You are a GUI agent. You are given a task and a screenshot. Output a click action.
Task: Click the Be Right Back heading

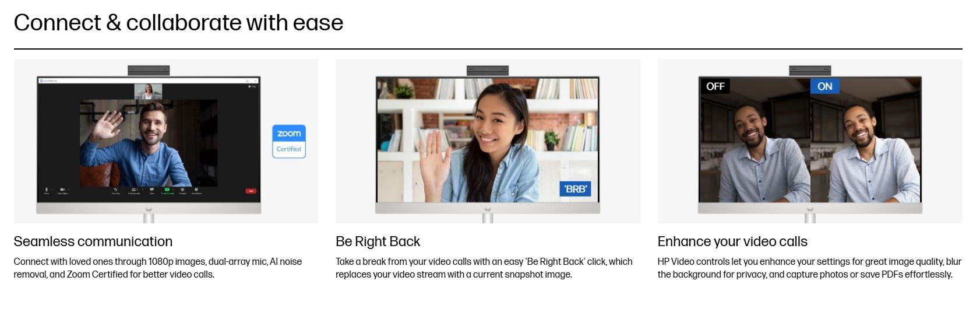tap(378, 241)
